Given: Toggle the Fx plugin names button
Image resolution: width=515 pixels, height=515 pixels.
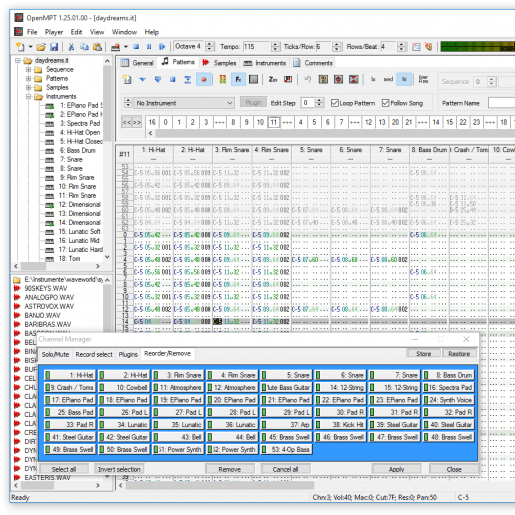Looking at the screenshot, I should 238,79.
